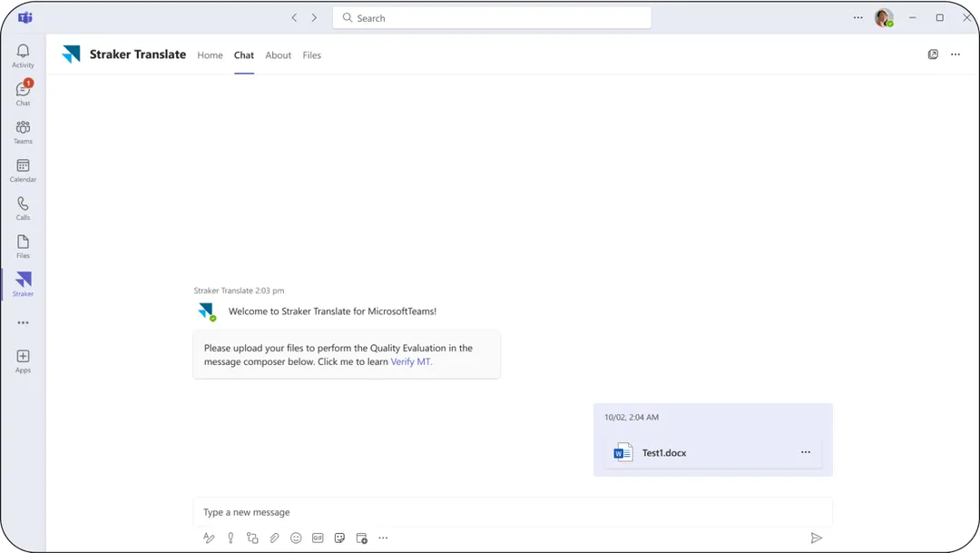Open the Verify MT link
The image size is (980, 553).
(x=410, y=361)
